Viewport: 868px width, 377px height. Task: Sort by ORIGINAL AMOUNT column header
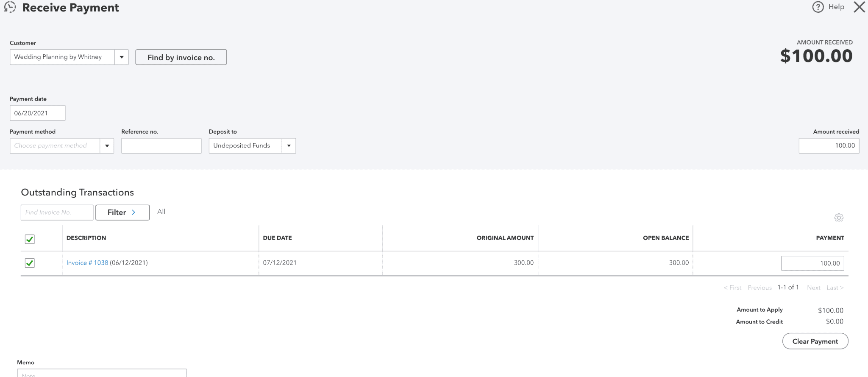point(505,238)
